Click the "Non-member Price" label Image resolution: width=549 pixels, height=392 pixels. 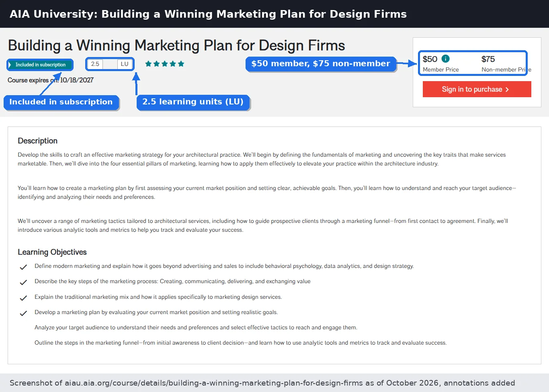point(506,69)
